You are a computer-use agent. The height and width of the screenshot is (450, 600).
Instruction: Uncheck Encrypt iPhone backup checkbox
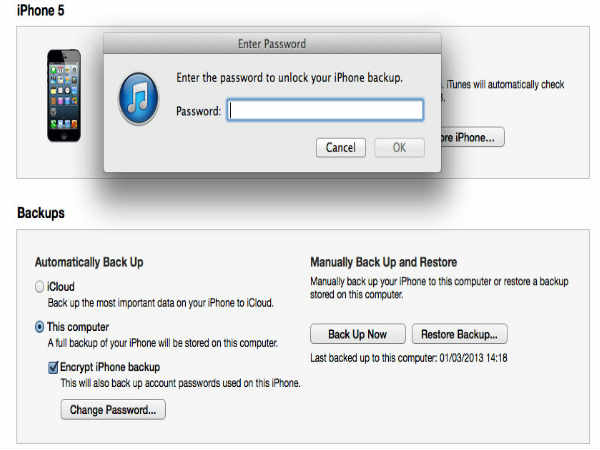click(x=53, y=367)
